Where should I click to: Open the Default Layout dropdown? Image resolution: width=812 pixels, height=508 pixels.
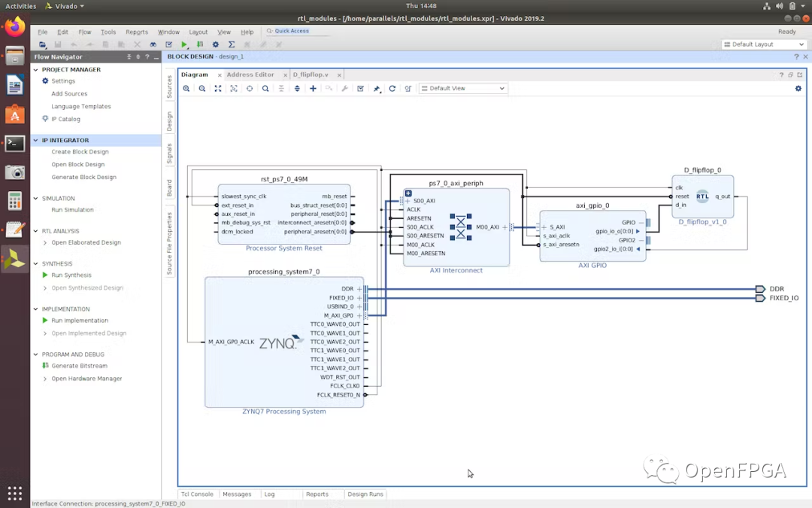click(764, 44)
